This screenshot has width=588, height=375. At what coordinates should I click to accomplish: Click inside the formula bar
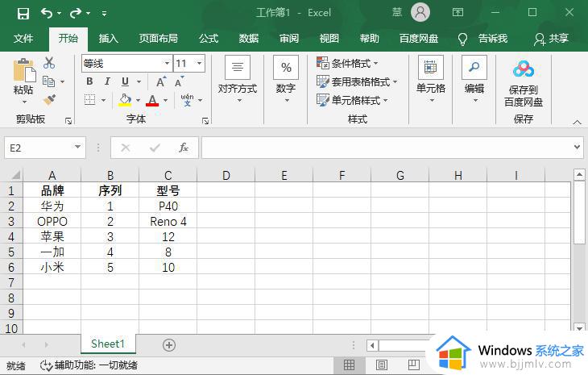pyautogui.click(x=387, y=148)
